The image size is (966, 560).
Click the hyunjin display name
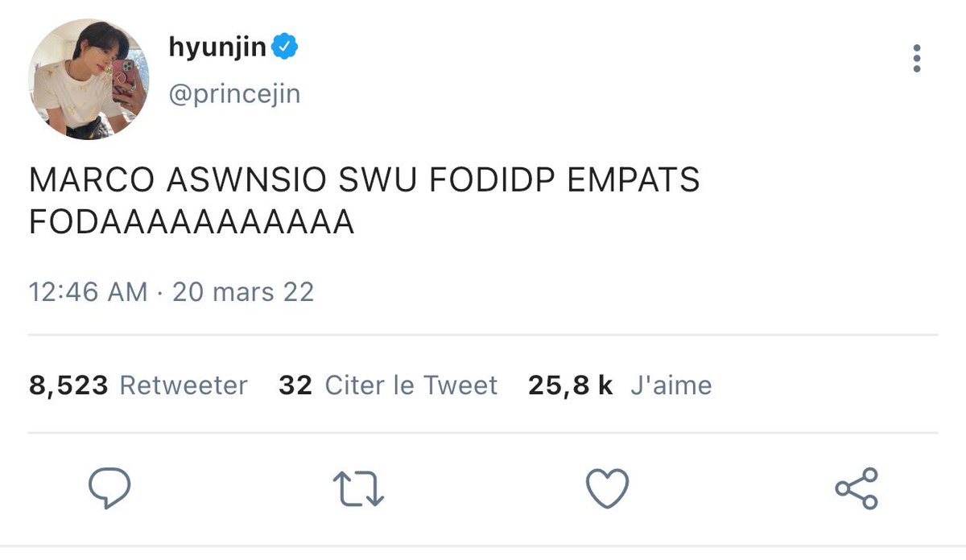tap(217, 48)
